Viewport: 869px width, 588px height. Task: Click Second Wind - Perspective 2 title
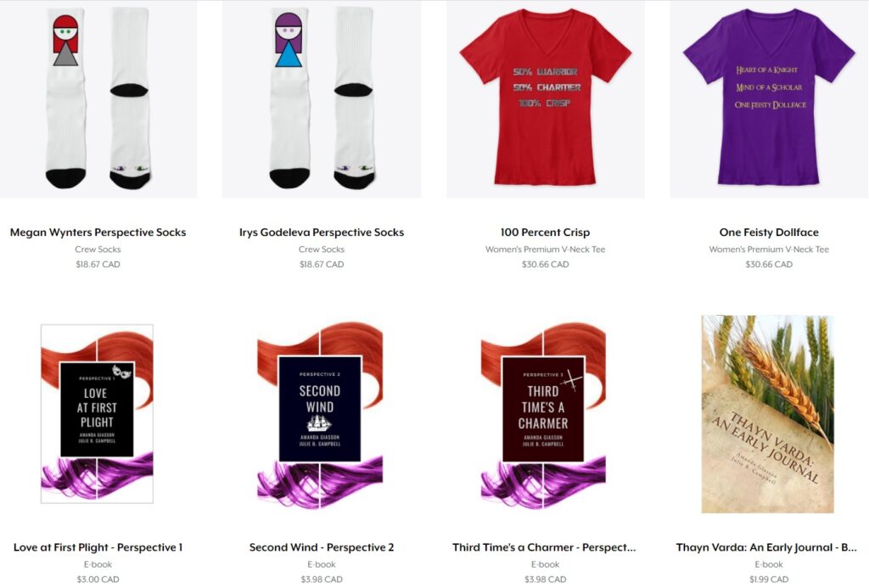coord(322,547)
